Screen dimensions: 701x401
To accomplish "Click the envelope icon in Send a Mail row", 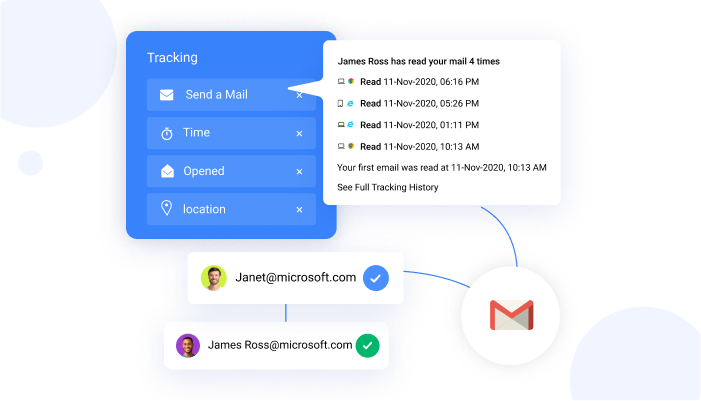I will click(167, 95).
